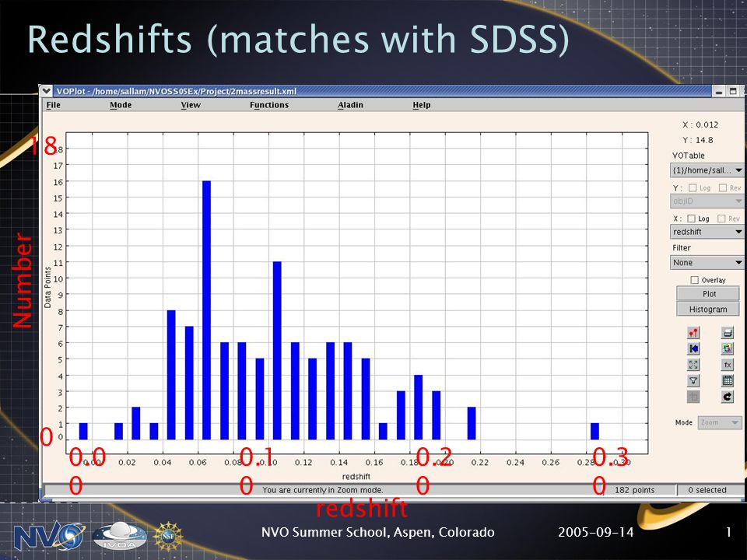Screen dimensions: 747x560
Task: Enable the Overlay checkbox
Action: point(695,280)
